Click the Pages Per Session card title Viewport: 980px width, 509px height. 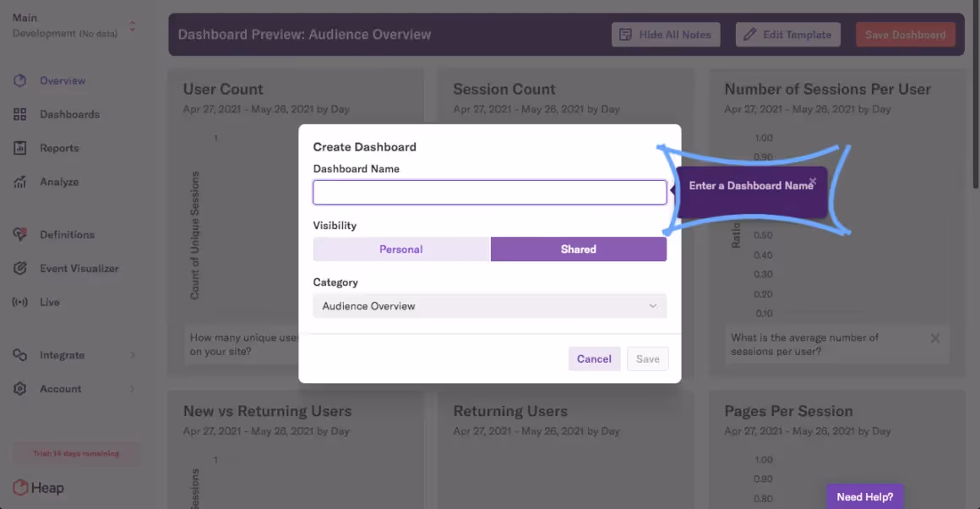(x=788, y=411)
